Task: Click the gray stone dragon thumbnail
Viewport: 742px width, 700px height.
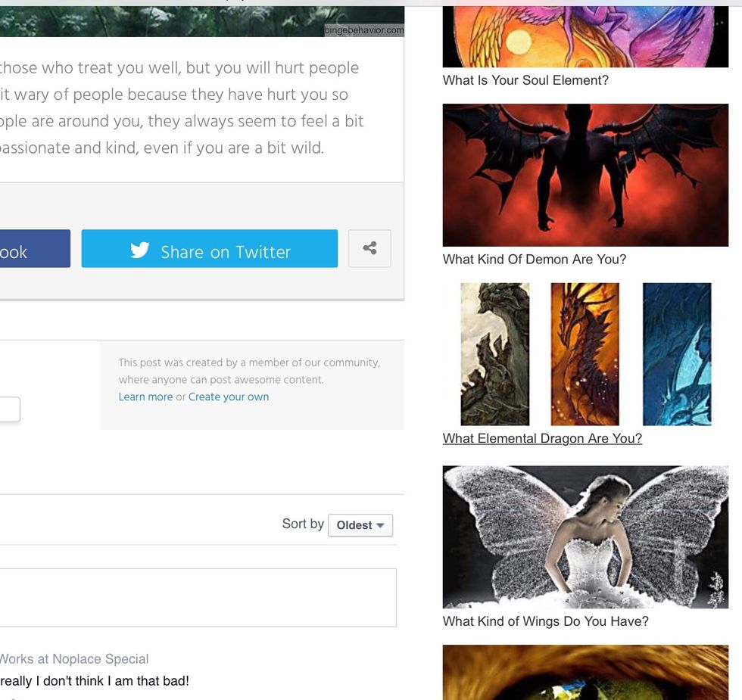Action: [x=495, y=354]
